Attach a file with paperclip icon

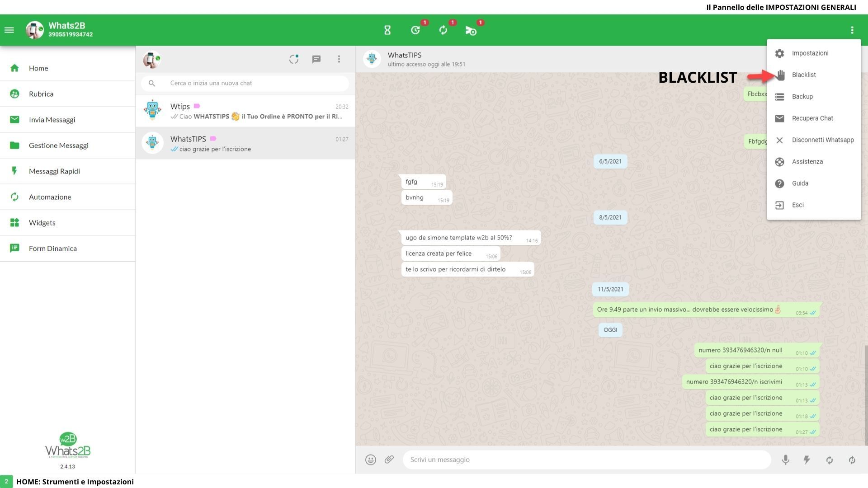point(389,460)
